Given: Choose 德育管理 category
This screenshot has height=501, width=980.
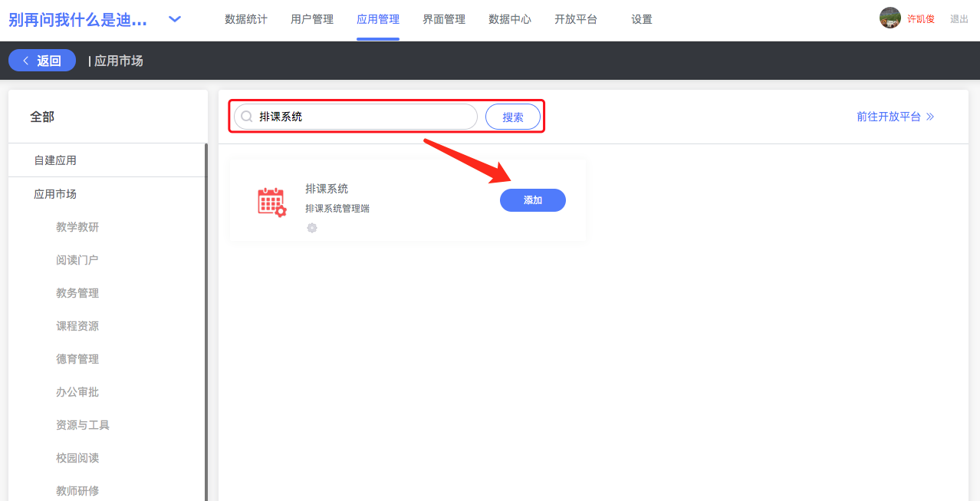Looking at the screenshot, I should tap(77, 359).
